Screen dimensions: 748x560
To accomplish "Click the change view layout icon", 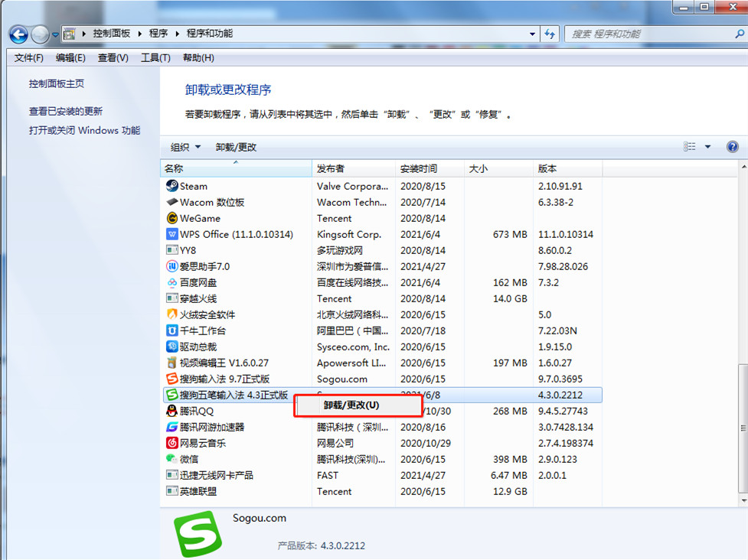I will pyautogui.click(x=689, y=147).
